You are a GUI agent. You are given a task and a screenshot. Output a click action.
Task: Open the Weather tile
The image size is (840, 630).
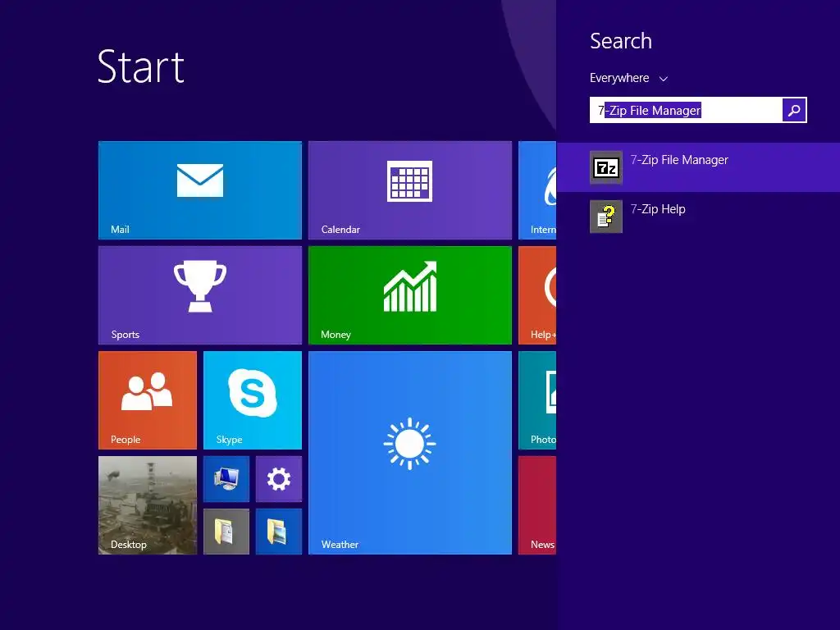[x=410, y=453]
